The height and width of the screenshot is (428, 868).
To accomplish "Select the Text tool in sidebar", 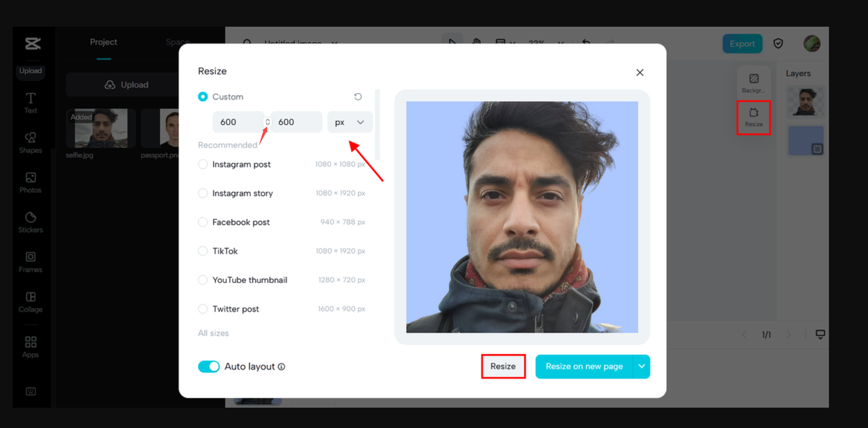I will tap(31, 103).
